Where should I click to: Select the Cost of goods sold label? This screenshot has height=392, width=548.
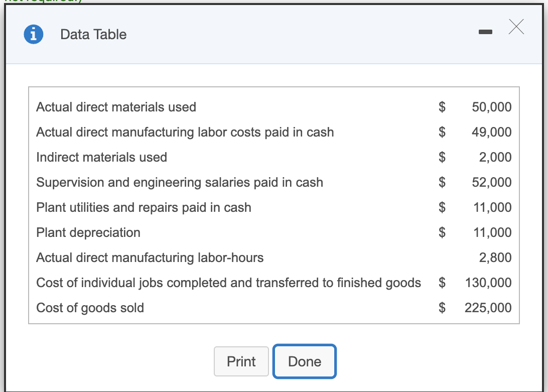click(90, 308)
